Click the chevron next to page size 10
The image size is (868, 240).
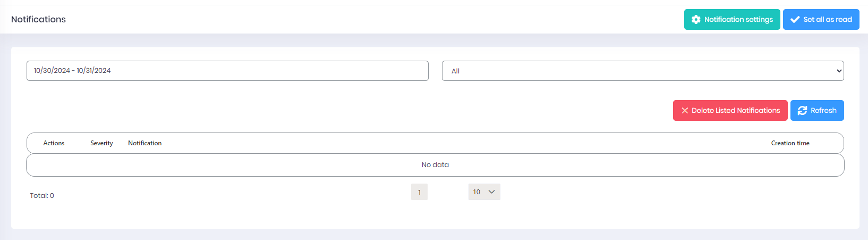[491, 192]
